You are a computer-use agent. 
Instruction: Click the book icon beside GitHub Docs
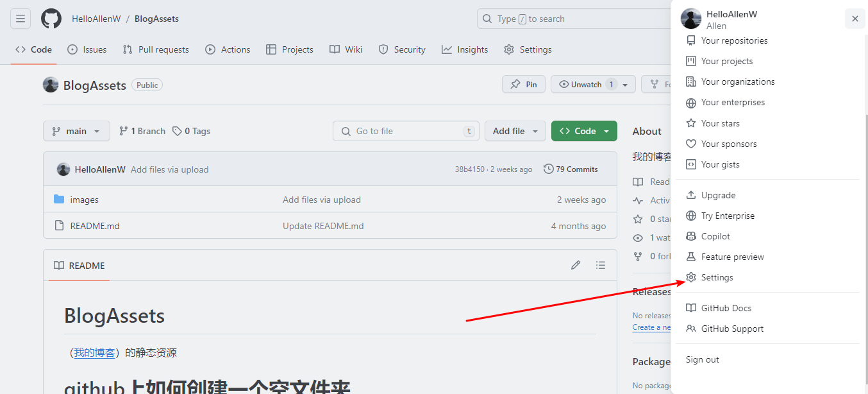point(691,308)
